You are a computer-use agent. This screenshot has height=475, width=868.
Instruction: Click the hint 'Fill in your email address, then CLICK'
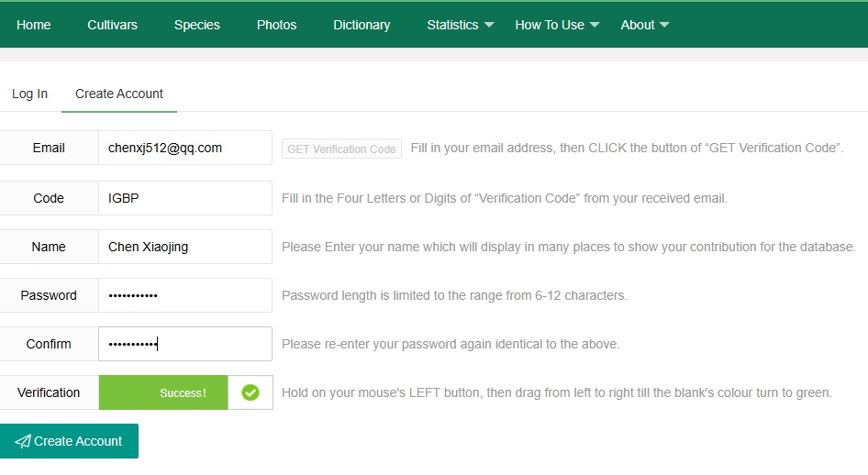click(x=627, y=148)
